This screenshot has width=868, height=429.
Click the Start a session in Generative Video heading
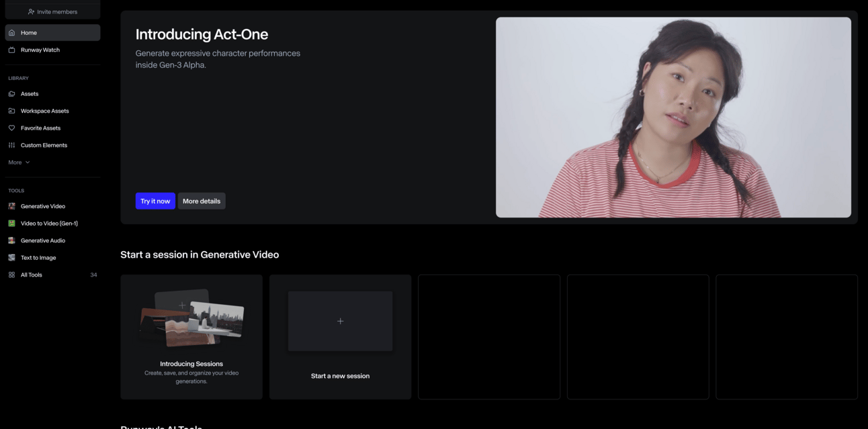click(x=200, y=254)
